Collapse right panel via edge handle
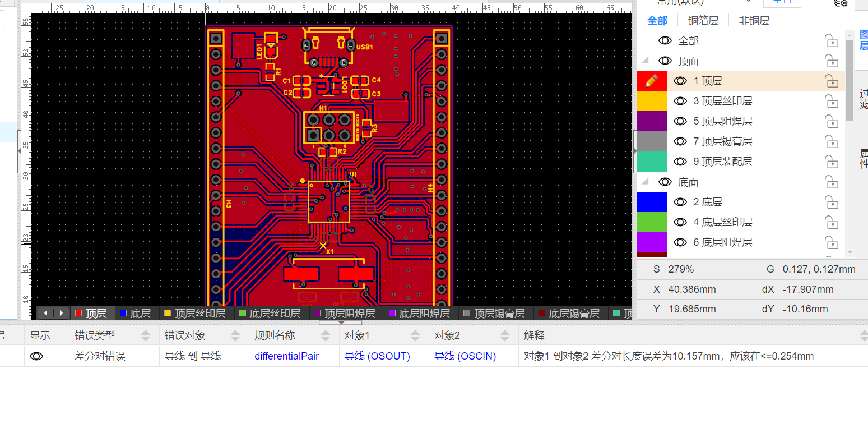The height and width of the screenshot is (428, 868). (x=635, y=151)
